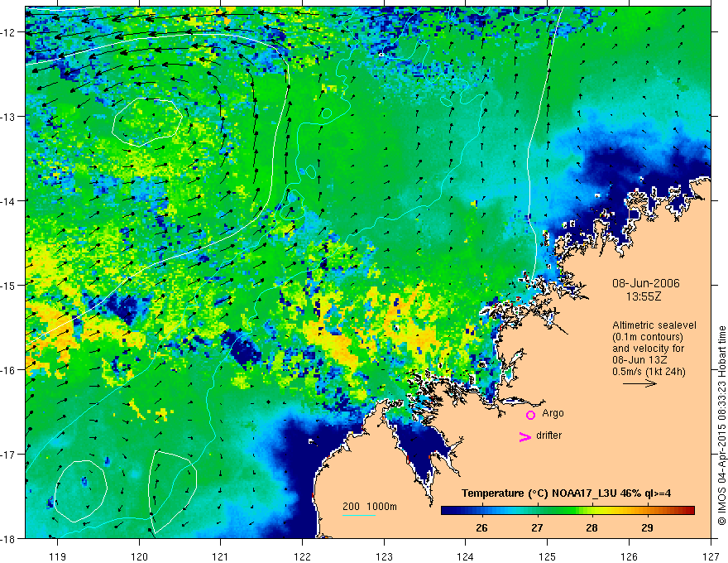Click the '13:55Z' time label
The image size is (728, 563).
[643, 296]
